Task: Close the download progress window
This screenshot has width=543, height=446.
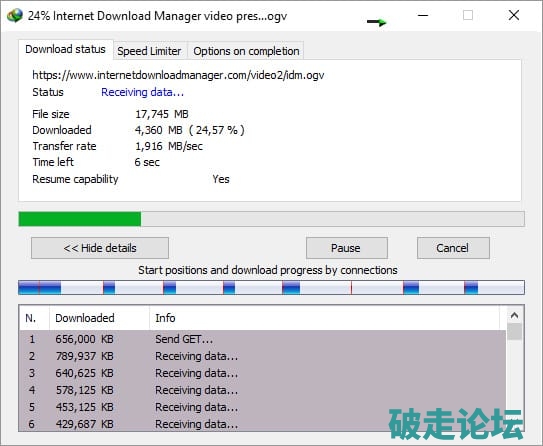Action: (514, 15)
